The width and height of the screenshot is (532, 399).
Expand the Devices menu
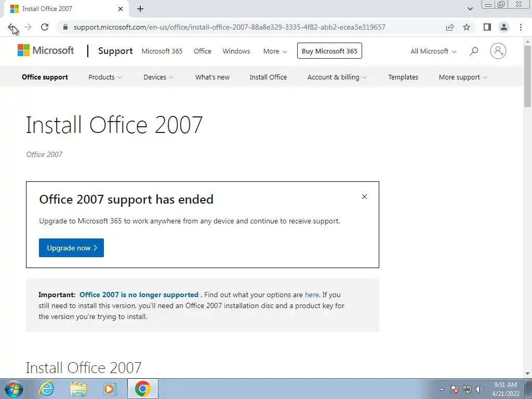pos(158,77)
